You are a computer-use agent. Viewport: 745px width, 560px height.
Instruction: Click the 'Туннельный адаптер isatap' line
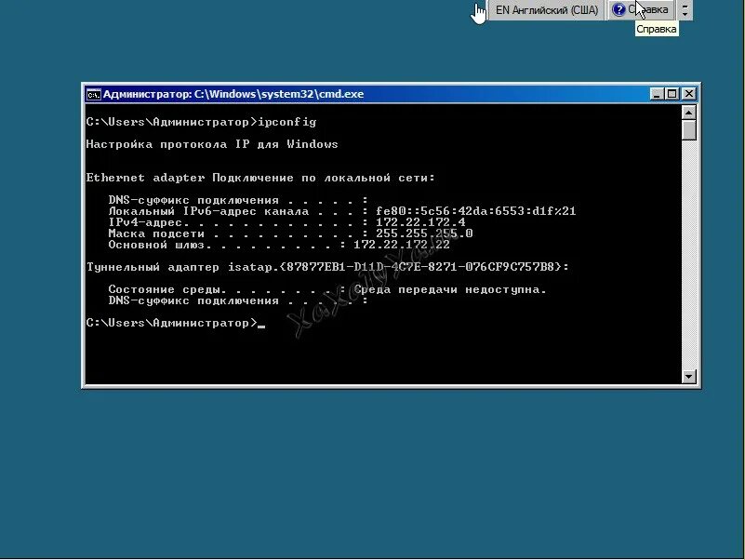pyautogui.click(x=327, y=267)
